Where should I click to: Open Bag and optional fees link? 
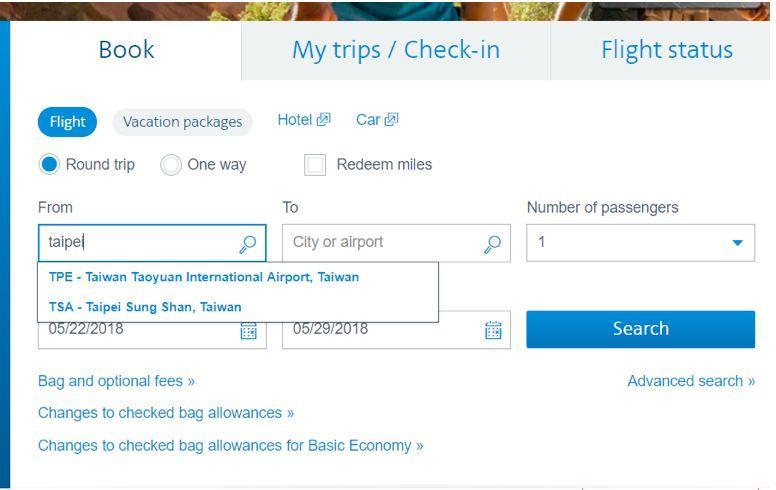[116, 381]
